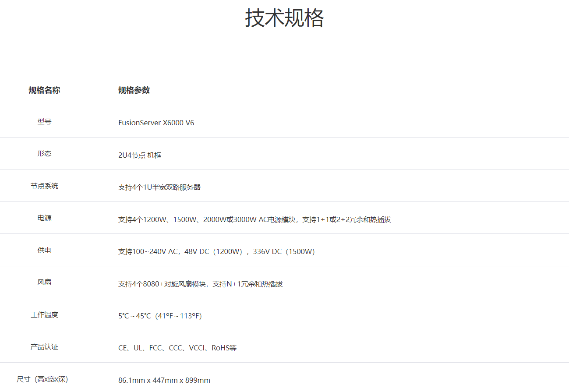
Task: Click the FusionServer X6000 V6 model text
Action: coord(156,123)
